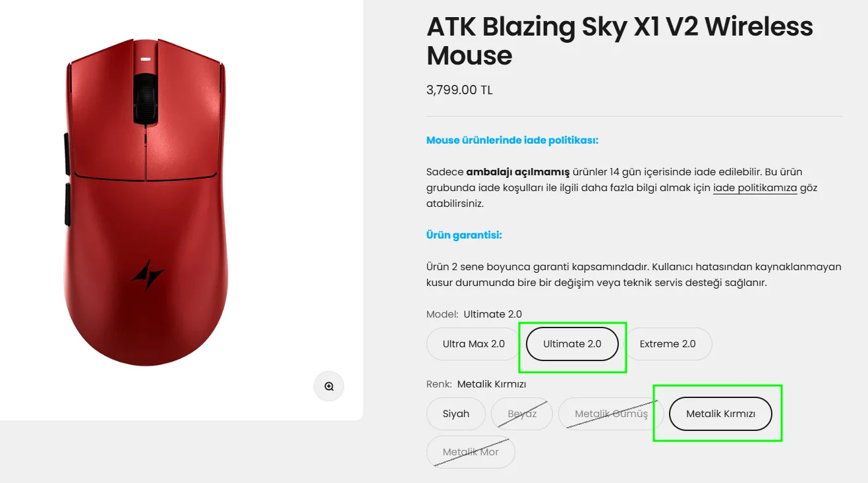Click the white LED indicator above the scroll wheel
The image size is (868, 483).
(x=145, y=59)
